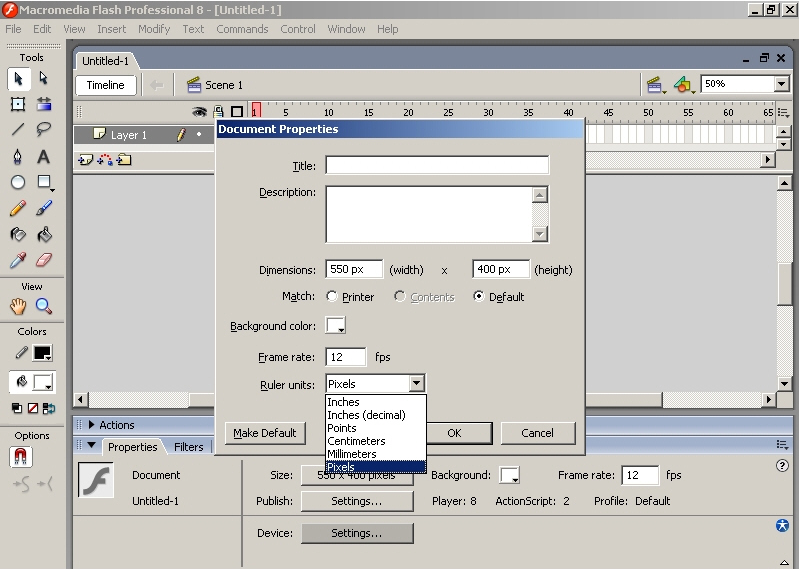Click the Properties help question icon

[782, 465]
